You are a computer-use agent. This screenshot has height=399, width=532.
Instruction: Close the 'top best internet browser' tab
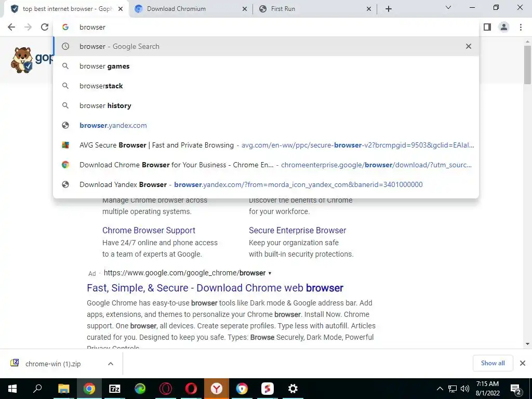tap(121, 9)
